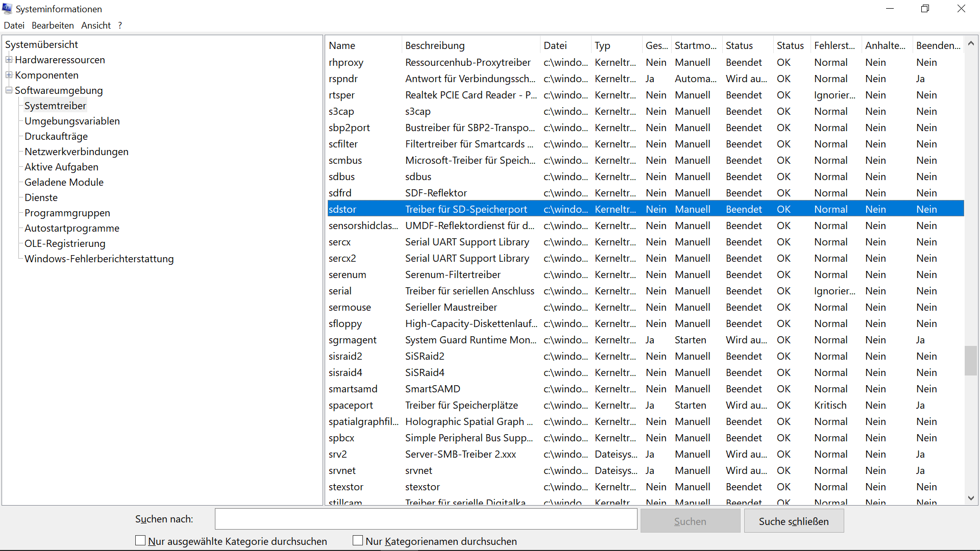Image resolution: width=980 pixels, height=551 pixels.
Task: Click the Systeminformationen title bar icon
Action: point(7,8)
